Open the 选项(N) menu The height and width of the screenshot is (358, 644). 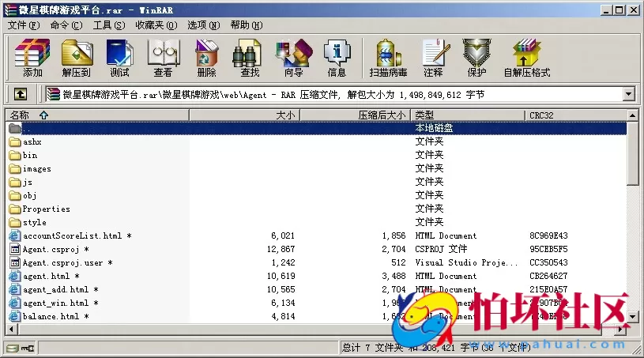click(x=204, y=25)
